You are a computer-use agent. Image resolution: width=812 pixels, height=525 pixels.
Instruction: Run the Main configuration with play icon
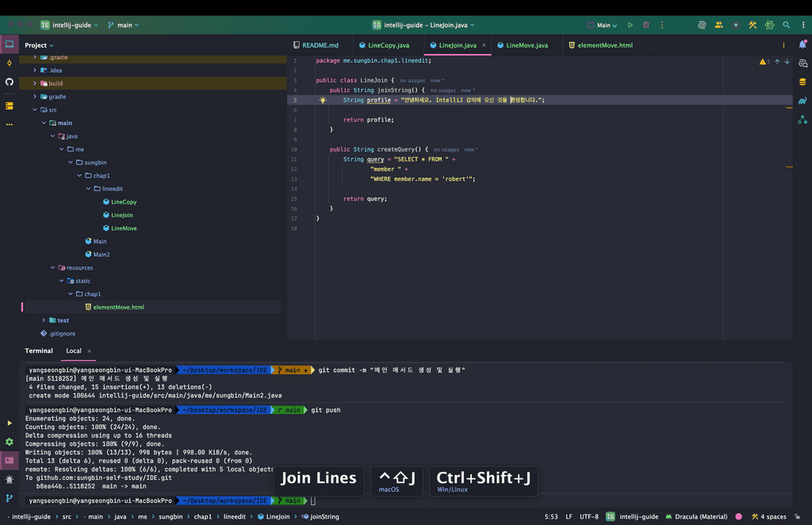630,25
